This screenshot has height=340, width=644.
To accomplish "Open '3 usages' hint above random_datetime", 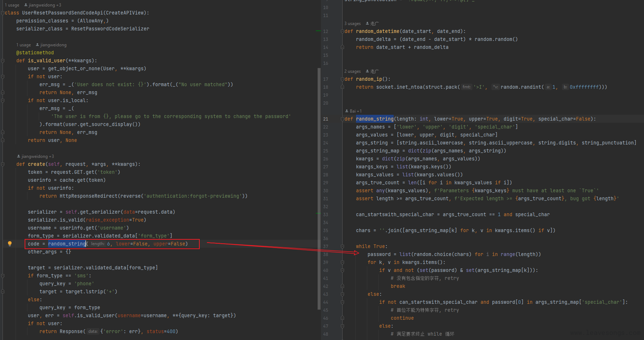I will (x=352, y=24).
